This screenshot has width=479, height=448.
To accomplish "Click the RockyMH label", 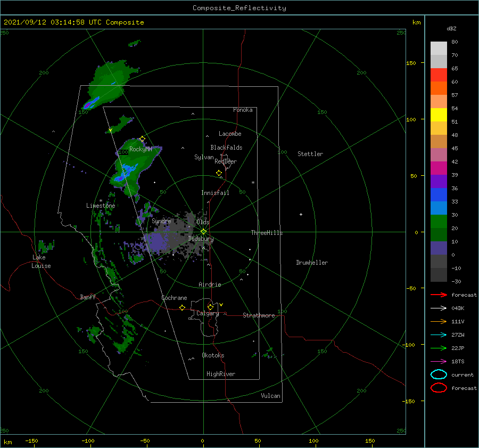I will click(x=141, y=149).
